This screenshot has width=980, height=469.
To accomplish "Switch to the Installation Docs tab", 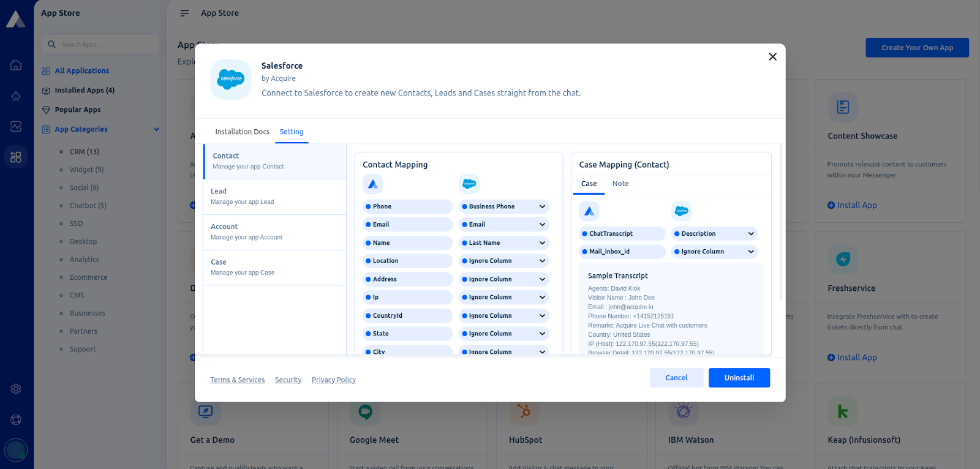I will [243, 132].
